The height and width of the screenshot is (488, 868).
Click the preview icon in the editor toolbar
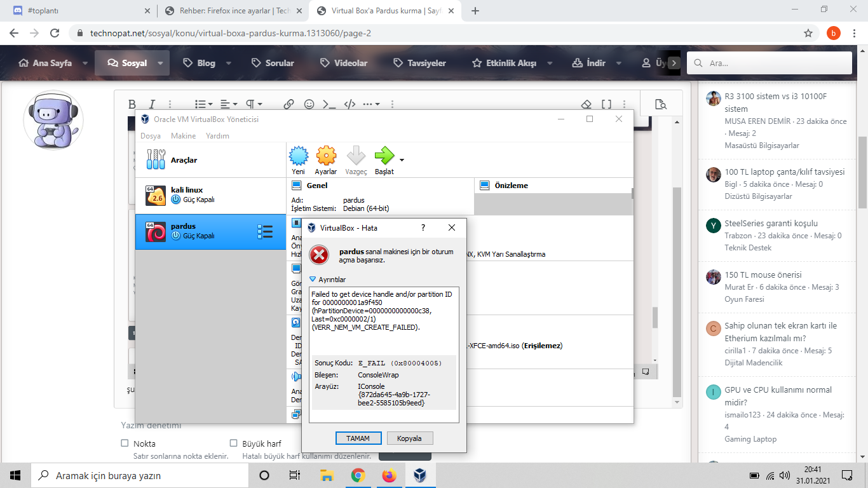pyautogui.click(x=660, y=104)
